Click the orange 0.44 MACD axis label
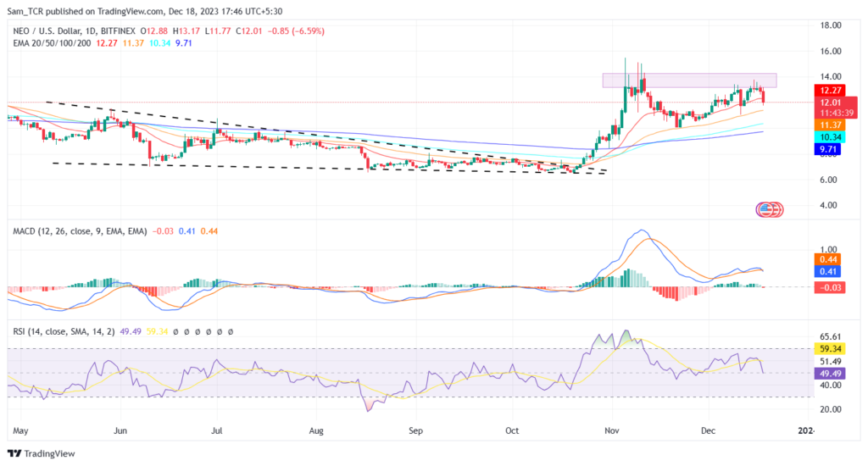Viewport: 868px width, 466px height. click(x=828, y=259)
